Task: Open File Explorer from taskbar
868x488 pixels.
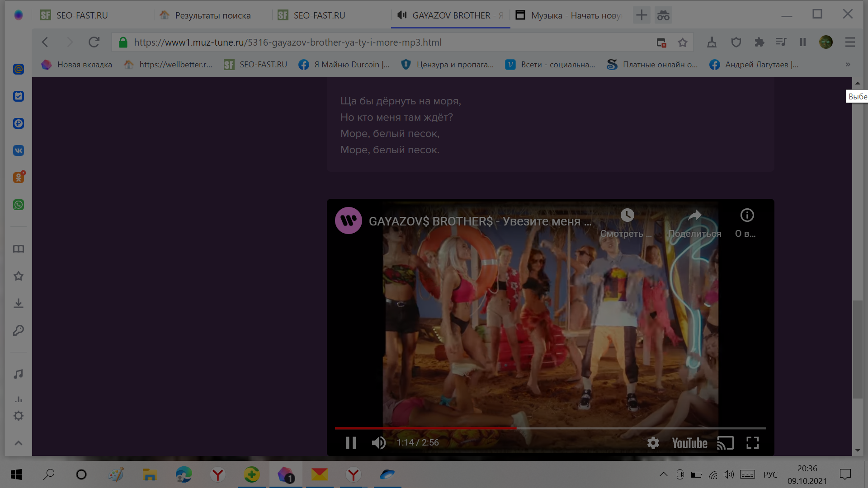Action: [x=150, y=474]
